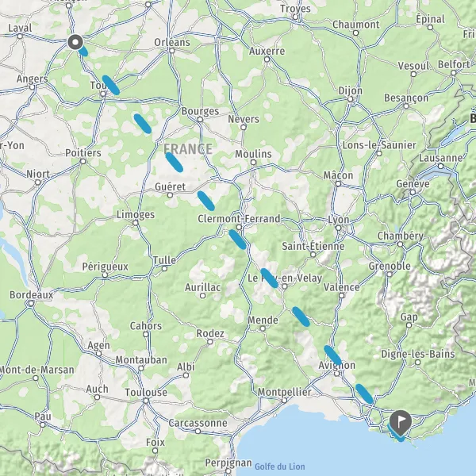476x476 pixels.
Task: Click the Perpignan city label
Action: (228, 463)
